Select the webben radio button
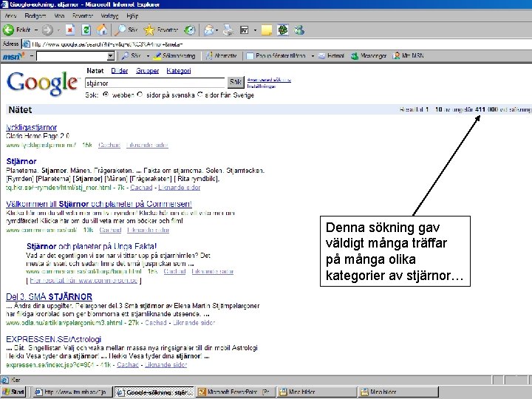The image size is (532, 399). coord(106,95)
